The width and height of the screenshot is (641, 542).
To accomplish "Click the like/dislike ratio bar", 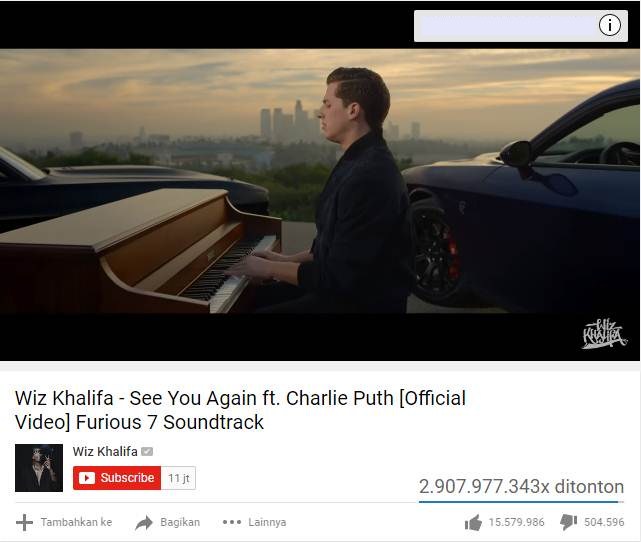I will [521, 502].
